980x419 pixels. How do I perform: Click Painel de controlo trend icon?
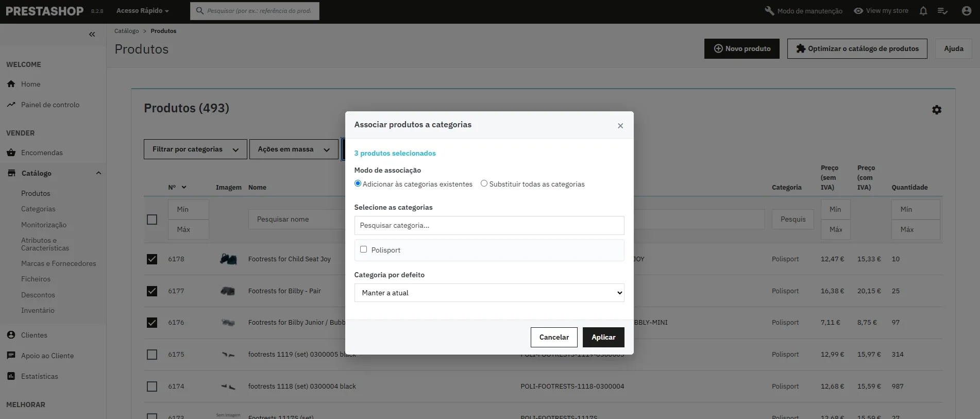(x=11, y=105)
